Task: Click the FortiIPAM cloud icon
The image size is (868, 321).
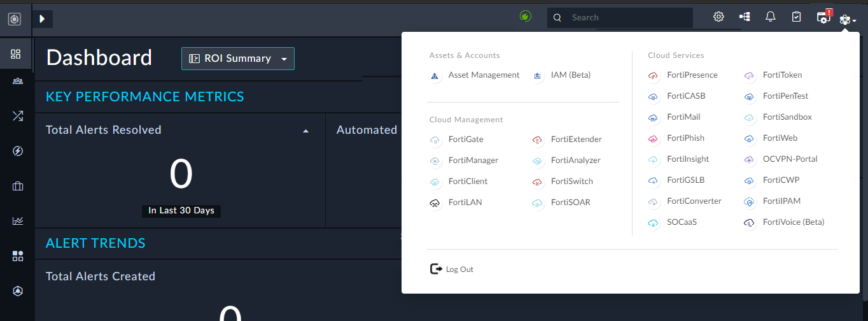Action: click(x=749, y=202)
